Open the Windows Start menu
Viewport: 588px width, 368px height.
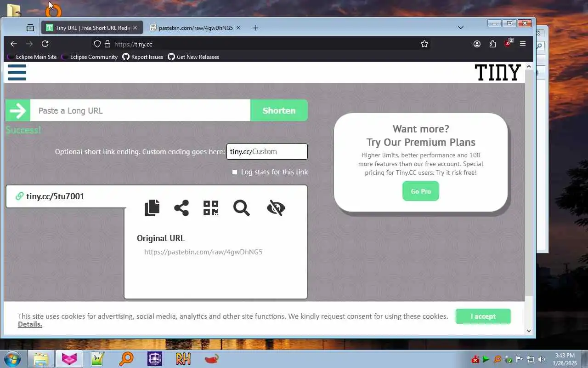[x=12, y=359]
